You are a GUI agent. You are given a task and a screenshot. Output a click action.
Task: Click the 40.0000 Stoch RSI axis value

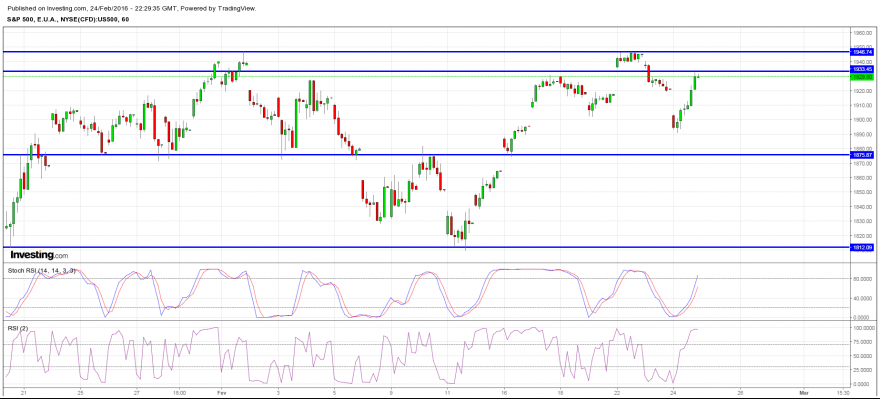pos(863,298)
